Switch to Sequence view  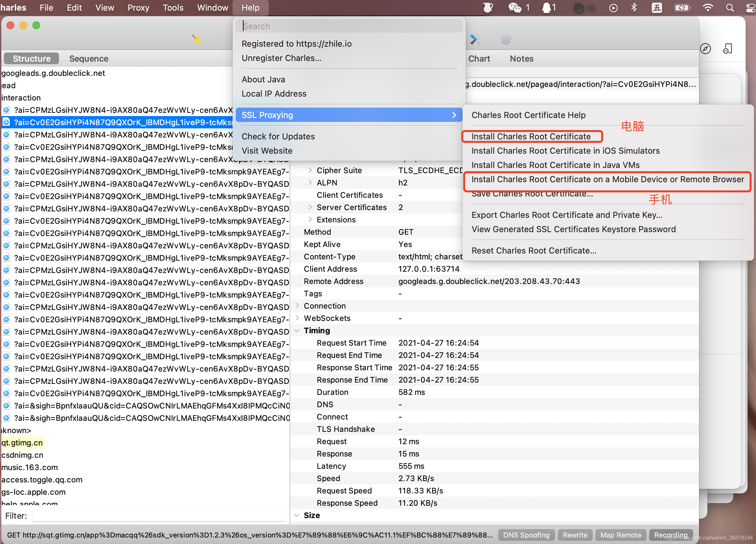point(89,58)
